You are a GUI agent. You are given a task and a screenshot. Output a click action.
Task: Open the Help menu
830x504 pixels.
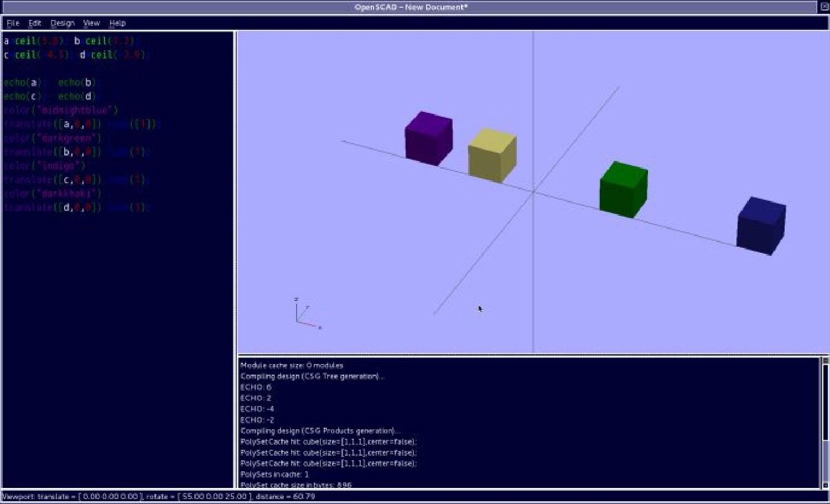point(117,23)
